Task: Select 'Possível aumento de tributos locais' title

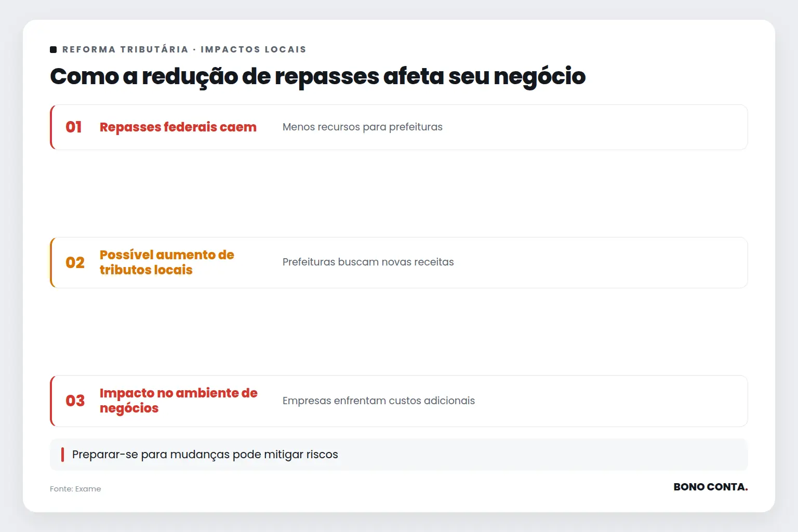Action: pos(167,262)
